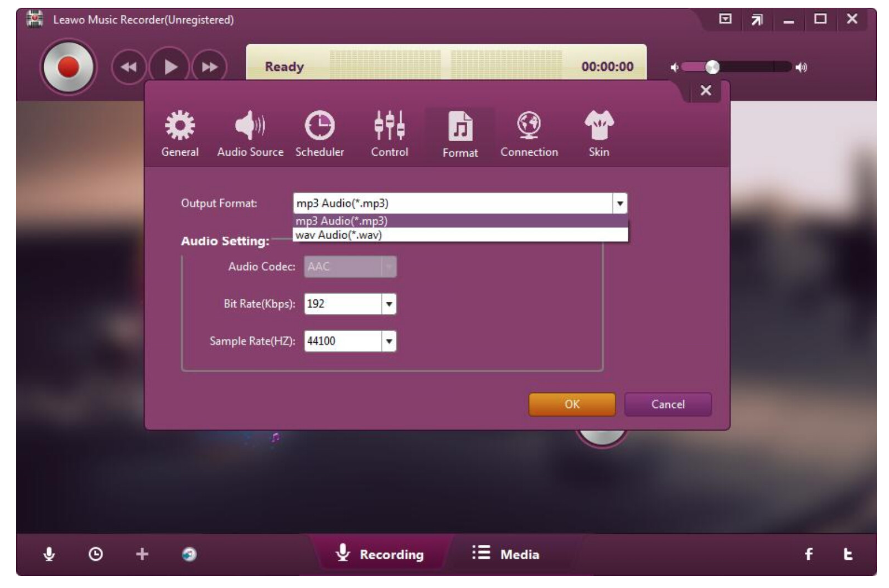
Task: Open the Facebook share icon
Action: [809, 554]
